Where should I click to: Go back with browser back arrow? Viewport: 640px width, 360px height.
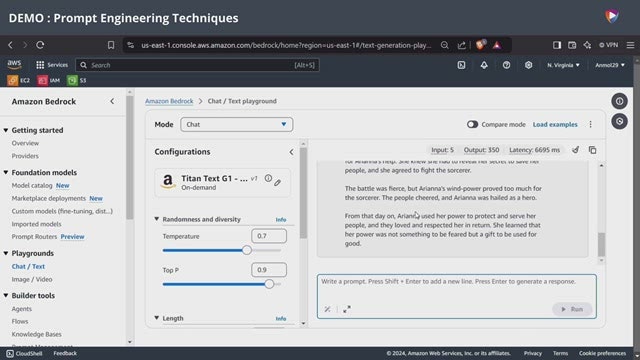click(x=11, y=45)
